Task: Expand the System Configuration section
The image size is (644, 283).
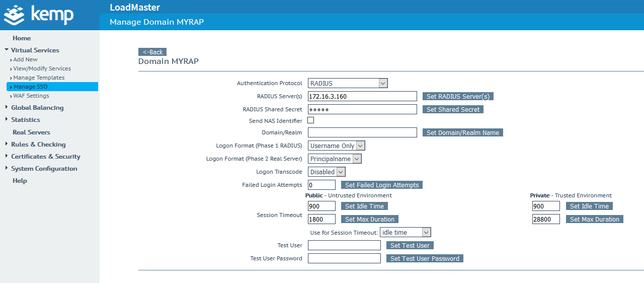Action: (x=44, y=169)
